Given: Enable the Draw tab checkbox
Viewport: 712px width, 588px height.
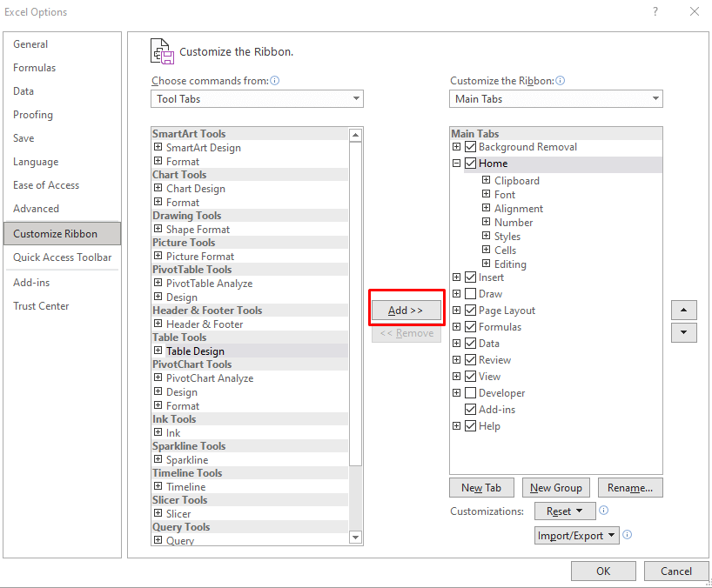Looking at the screenshot, I should pos(470,294).
